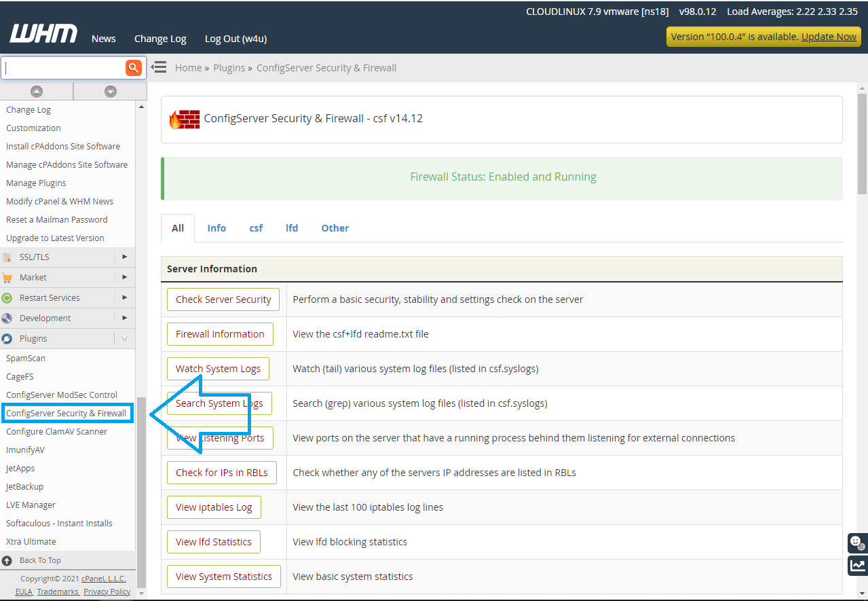Click the Market shopping cart icon
The height and width of the screenshot is (601, 868).
click(x=7, y=278)
